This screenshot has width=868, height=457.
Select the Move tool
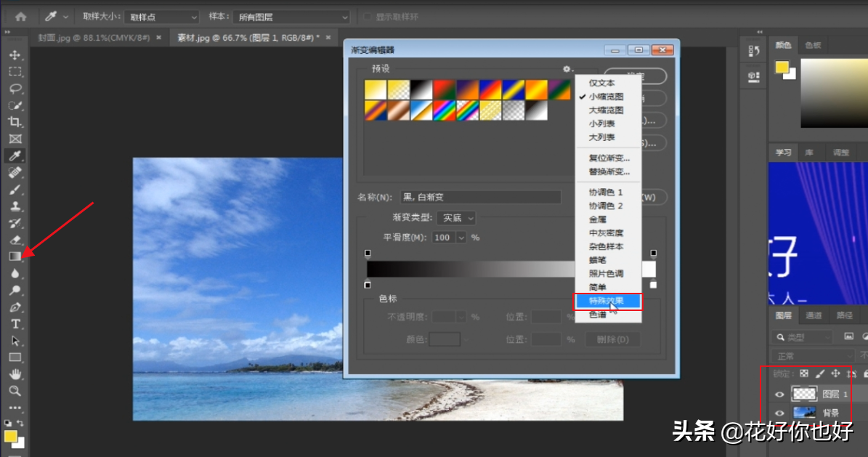point(15,54)
